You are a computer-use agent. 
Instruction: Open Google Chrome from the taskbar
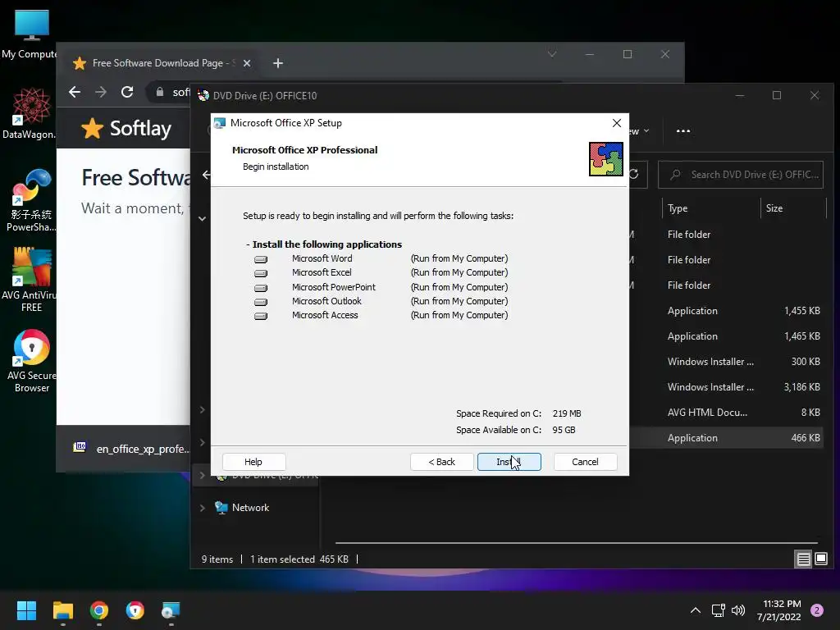[x=99, y=610]
